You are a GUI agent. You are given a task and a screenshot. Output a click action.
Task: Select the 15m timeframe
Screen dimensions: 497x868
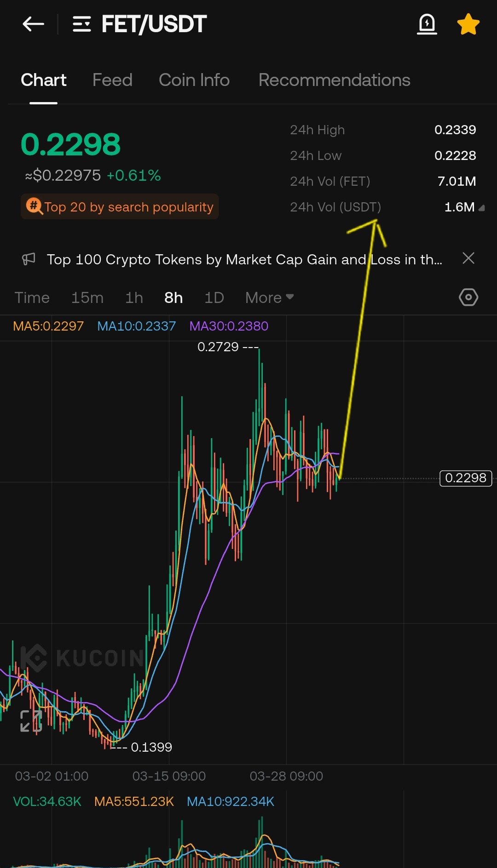tap(87, 297)
